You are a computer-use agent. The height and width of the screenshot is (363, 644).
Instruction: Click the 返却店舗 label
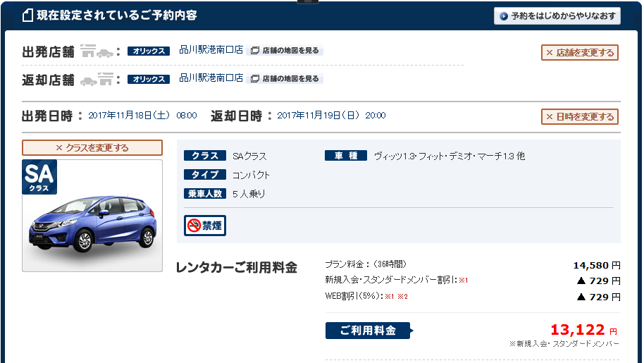[x=48, y=80]
